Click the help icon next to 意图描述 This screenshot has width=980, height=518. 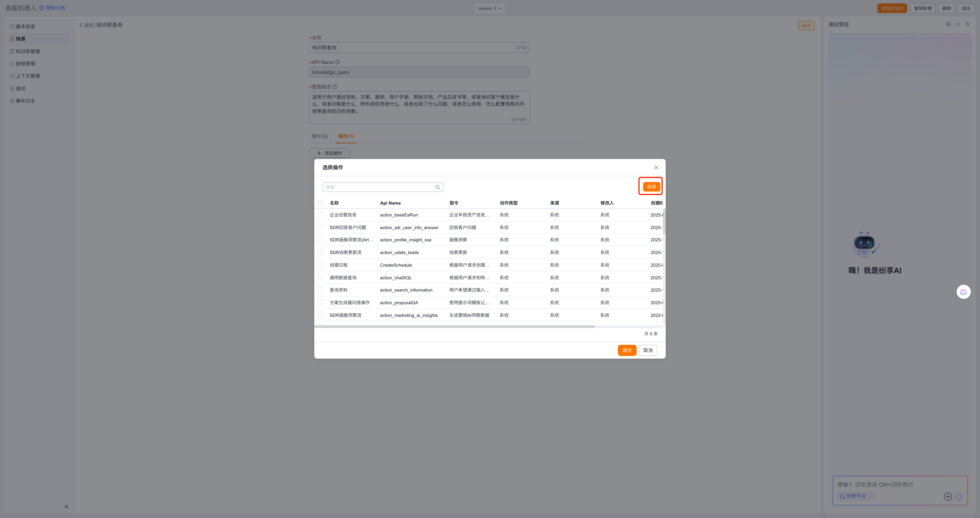click(x=335, y=87)
